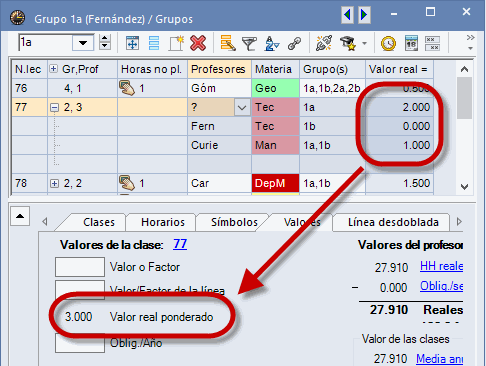Click the sort A-Z icon
The width and height of the screenshot is (486, 366).
coord(272,44)
